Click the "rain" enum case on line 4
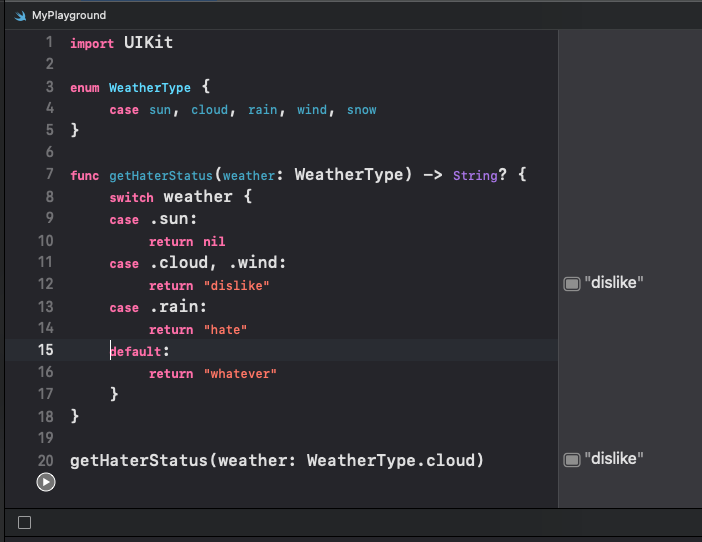This screenshot has width=702, height=542. (x=263, y=110)
